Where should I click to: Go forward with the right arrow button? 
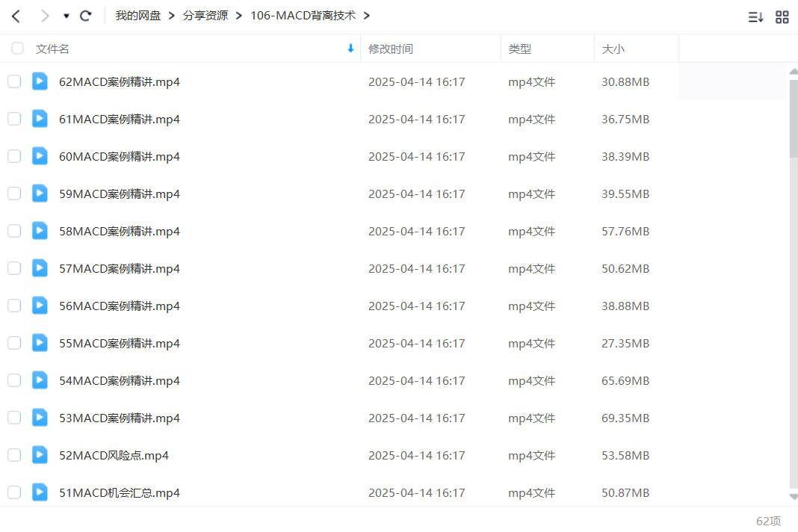point(45,16)
